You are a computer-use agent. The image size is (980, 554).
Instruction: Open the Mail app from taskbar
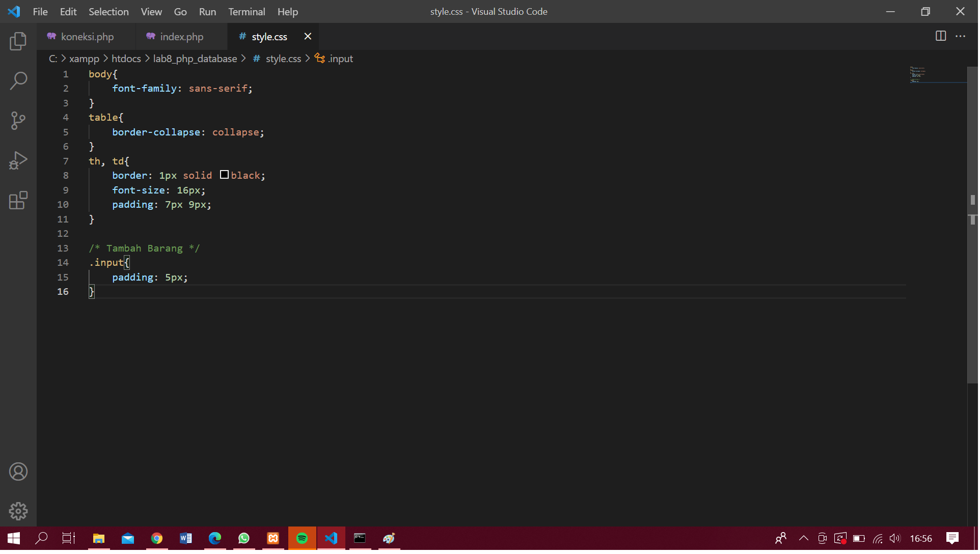click(128, 539)
